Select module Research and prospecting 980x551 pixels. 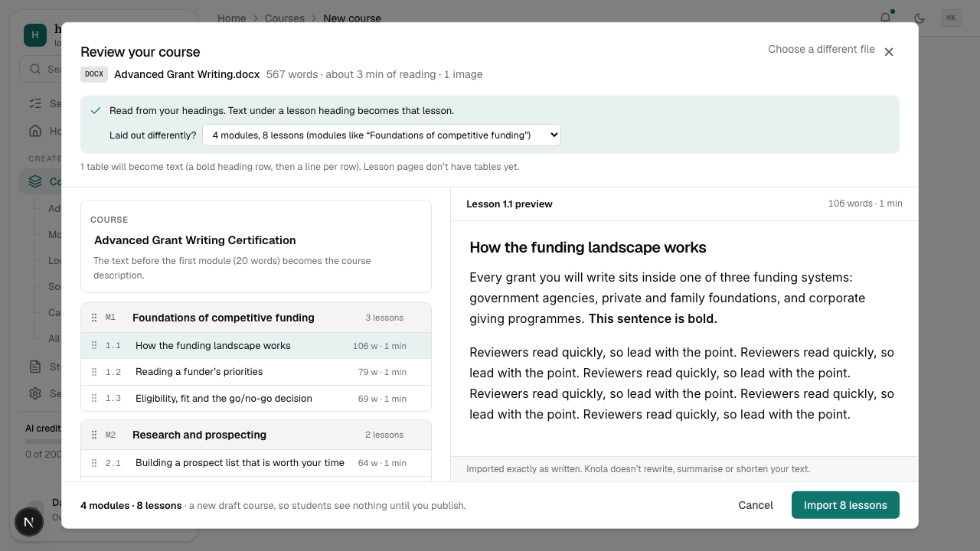(x=256, y=435)
